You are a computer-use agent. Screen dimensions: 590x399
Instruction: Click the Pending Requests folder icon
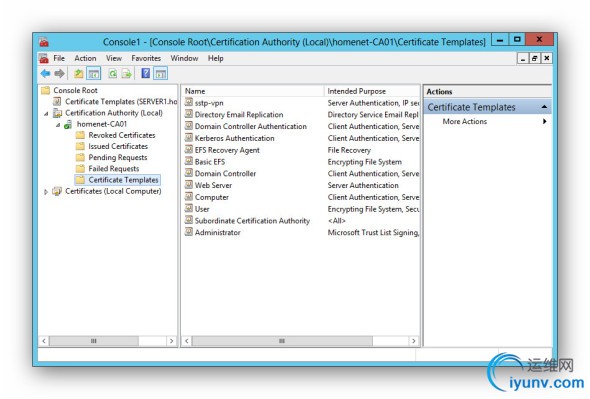(80, 157)
